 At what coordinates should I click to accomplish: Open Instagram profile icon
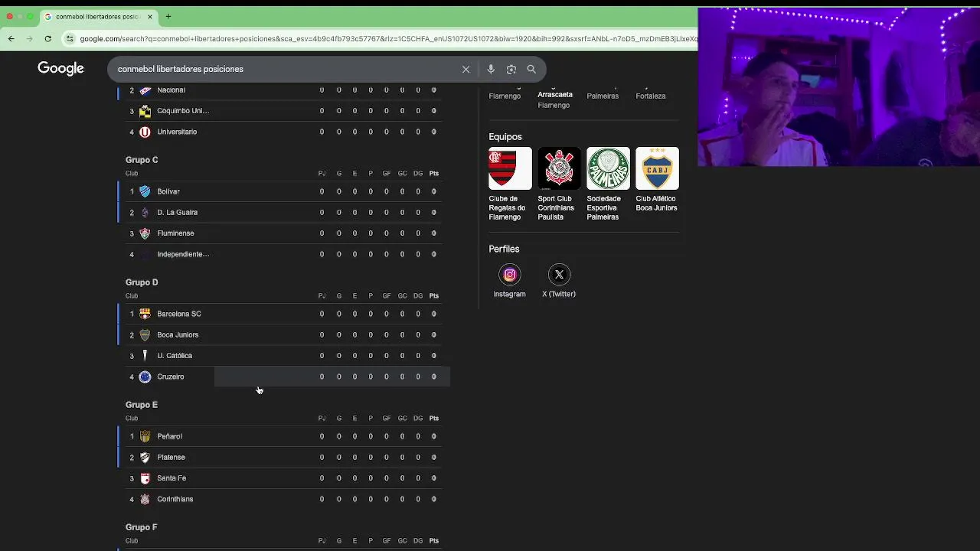coord(509,275)
